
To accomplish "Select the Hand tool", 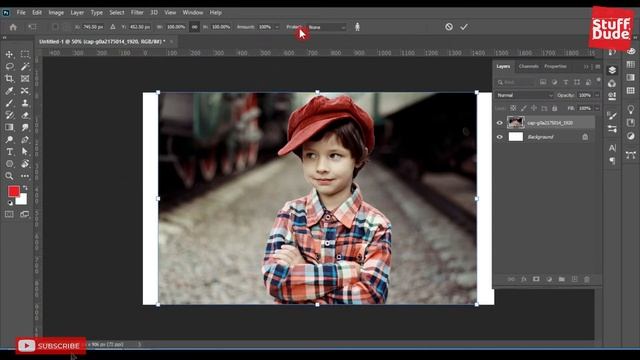I will 25,164.
